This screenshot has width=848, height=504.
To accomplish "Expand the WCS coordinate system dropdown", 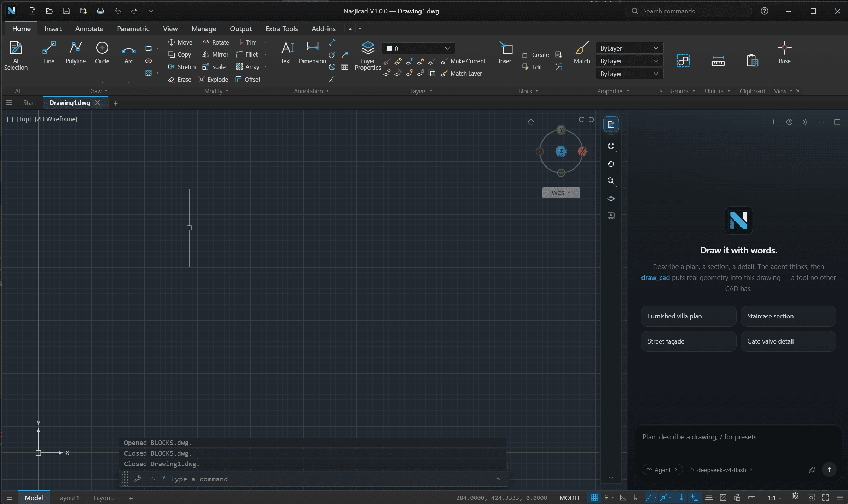I will pyautogui.click(x=561, y=193).
